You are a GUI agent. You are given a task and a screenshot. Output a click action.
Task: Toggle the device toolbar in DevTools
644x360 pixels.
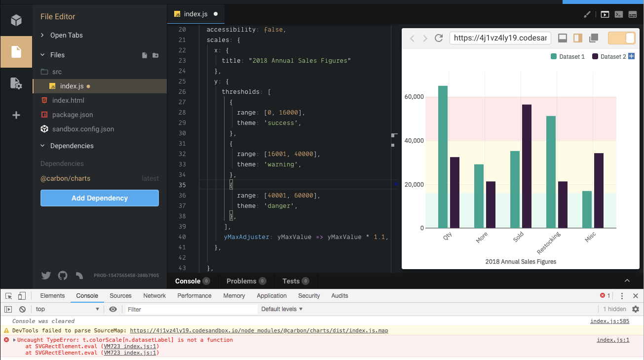tap(22, 296)
